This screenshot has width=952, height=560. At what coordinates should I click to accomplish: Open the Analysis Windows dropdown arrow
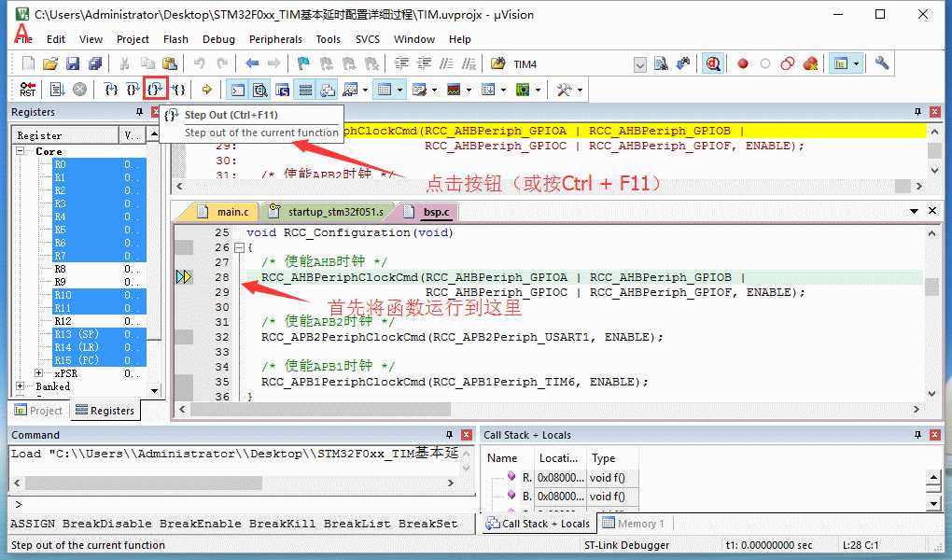click(469, 90)
